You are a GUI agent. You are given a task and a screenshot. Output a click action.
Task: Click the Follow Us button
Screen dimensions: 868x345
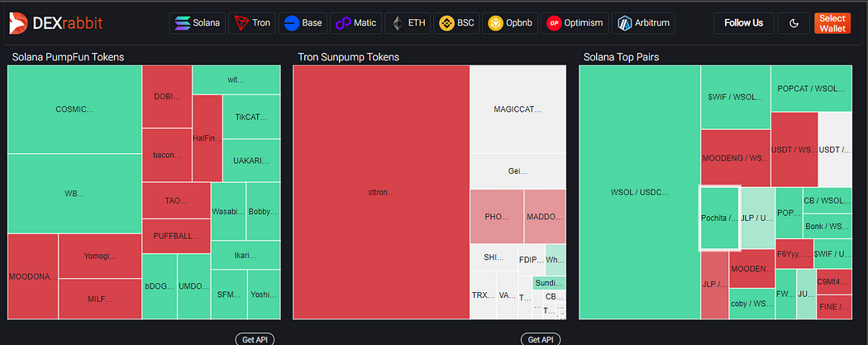click(x=743, y=23)
